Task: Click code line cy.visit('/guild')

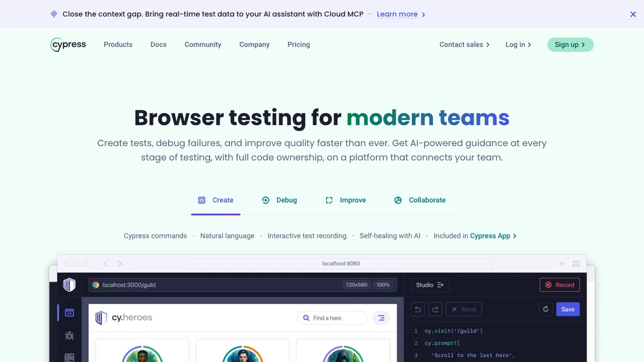Action: click(453, 331)
